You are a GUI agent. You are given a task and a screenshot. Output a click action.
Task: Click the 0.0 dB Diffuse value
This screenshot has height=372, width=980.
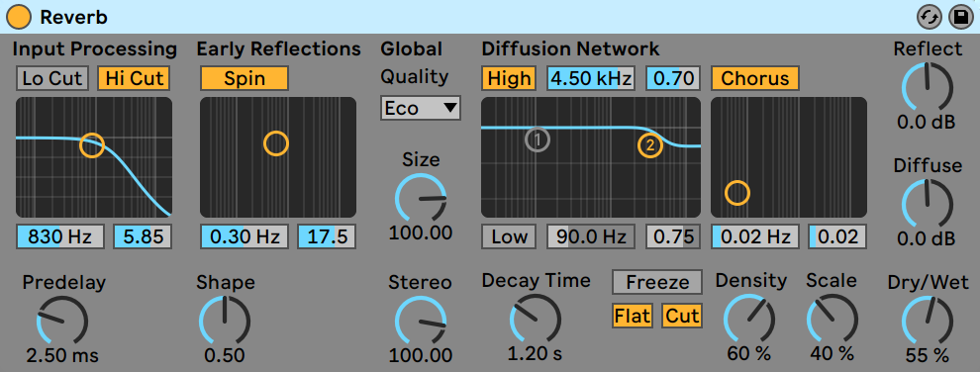coord(928,238)
